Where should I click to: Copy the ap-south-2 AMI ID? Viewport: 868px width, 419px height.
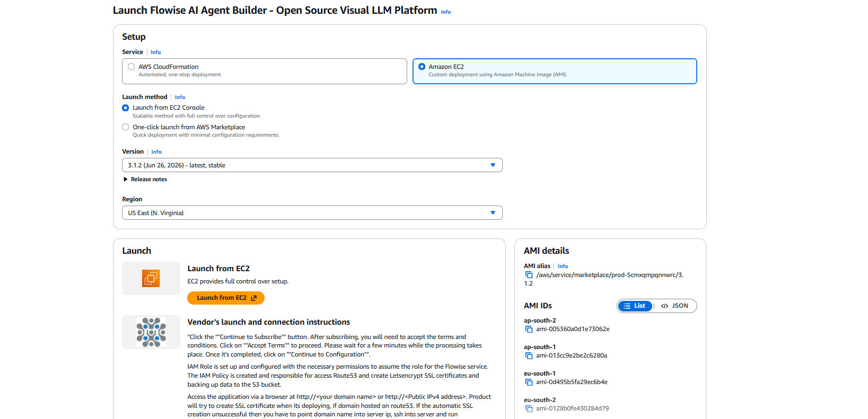529,329
